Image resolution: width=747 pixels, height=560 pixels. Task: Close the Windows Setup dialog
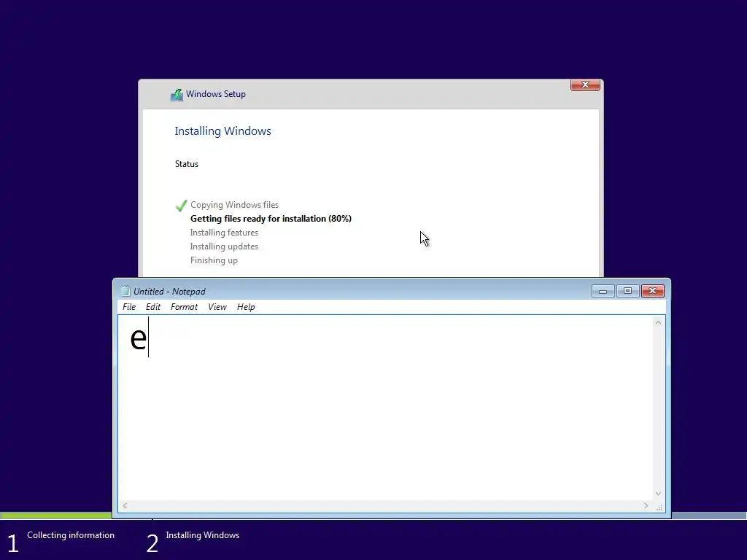pos(585,85)
